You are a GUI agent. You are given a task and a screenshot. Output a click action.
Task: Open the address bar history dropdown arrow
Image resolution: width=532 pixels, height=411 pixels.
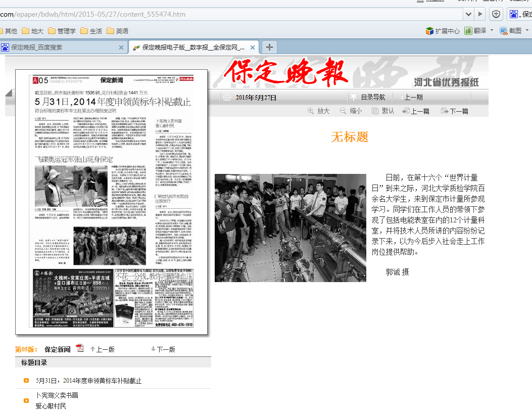(469, 15)
